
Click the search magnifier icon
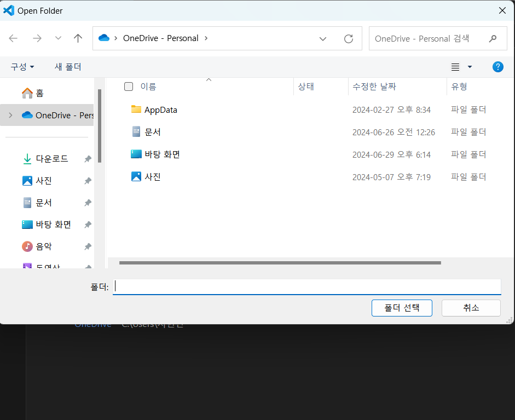493,39
